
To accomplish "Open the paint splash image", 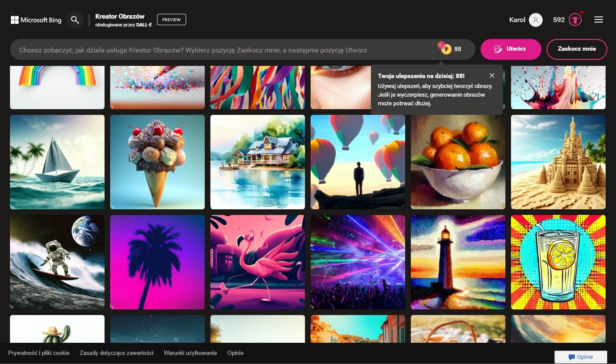I will 558,88.
